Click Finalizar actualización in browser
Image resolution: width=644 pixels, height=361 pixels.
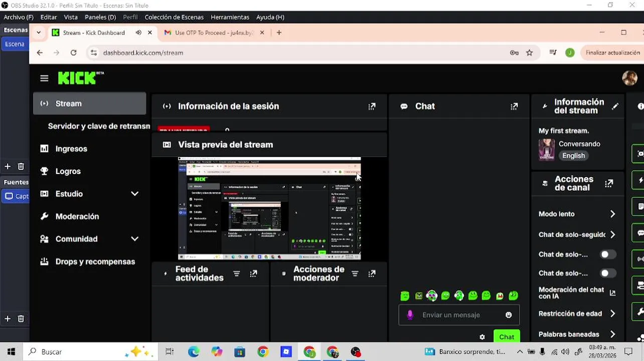[612, 53]
